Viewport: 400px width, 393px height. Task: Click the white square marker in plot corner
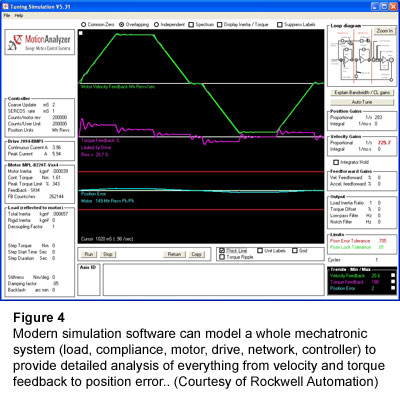click(81, 33)
